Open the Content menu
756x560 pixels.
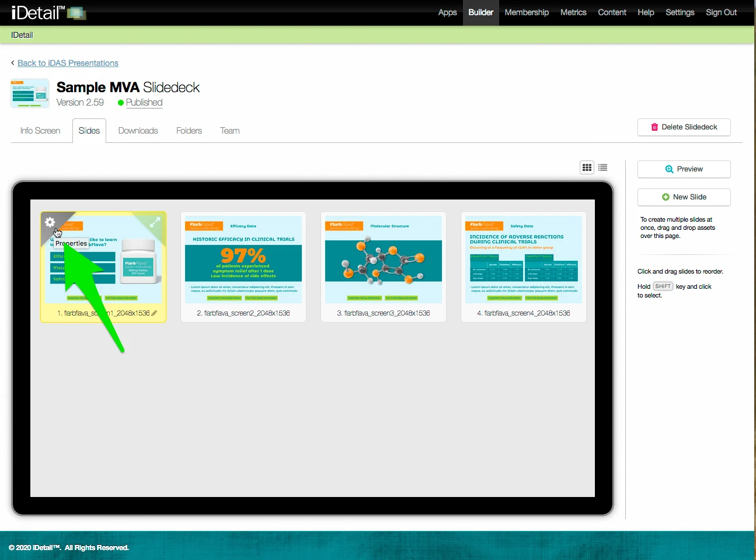612,12
